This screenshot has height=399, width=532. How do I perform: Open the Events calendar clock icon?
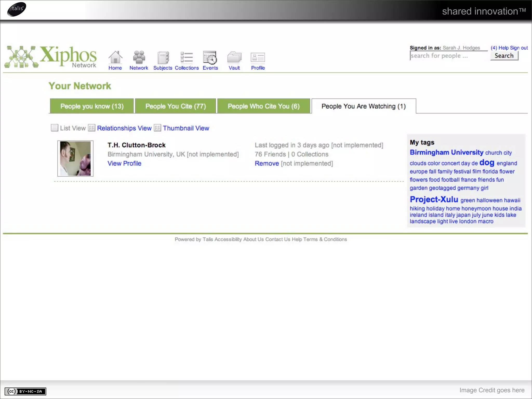pyautogui.click(x=210, y=57)
